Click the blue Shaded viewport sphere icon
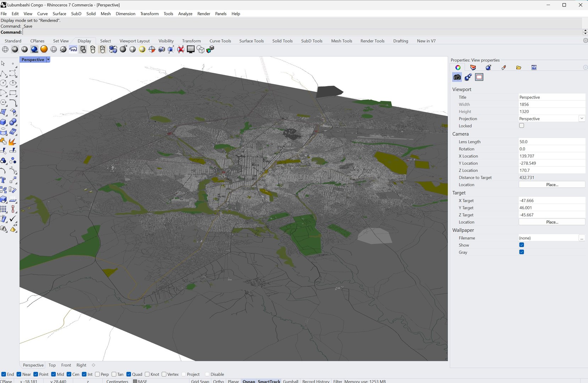Viewport: 588px width, 383px height. point(34,49)
